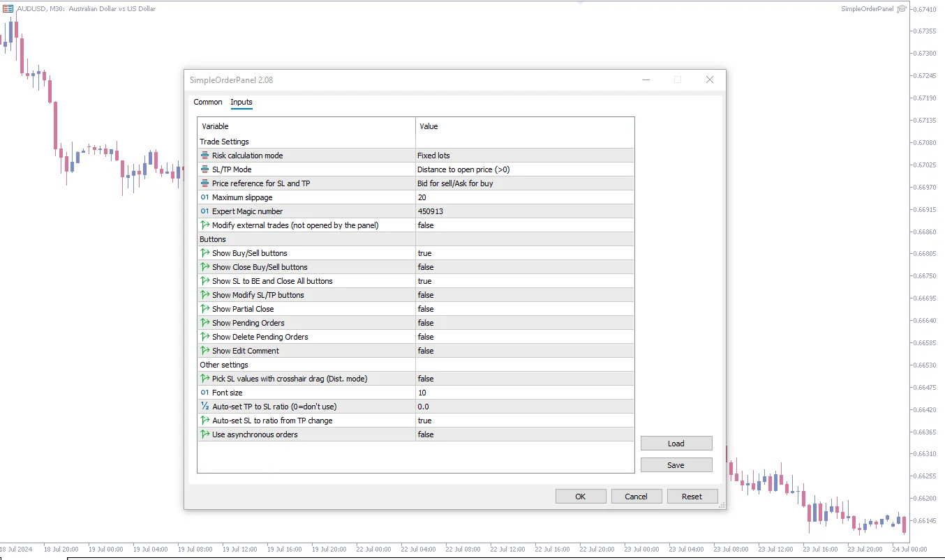Toggle Show Pending Orders value false

525,323
